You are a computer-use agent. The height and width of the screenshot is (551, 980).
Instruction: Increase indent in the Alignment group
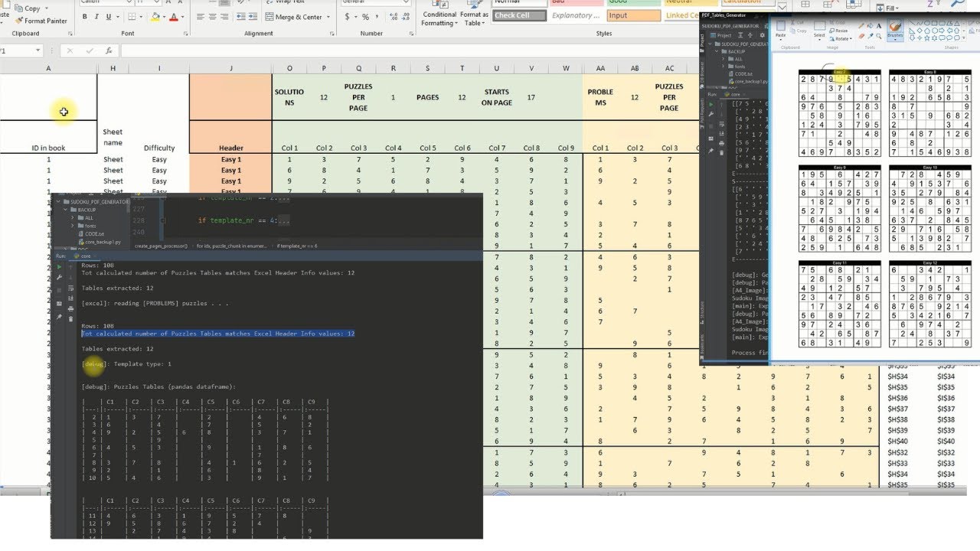(x=253, y=17)
